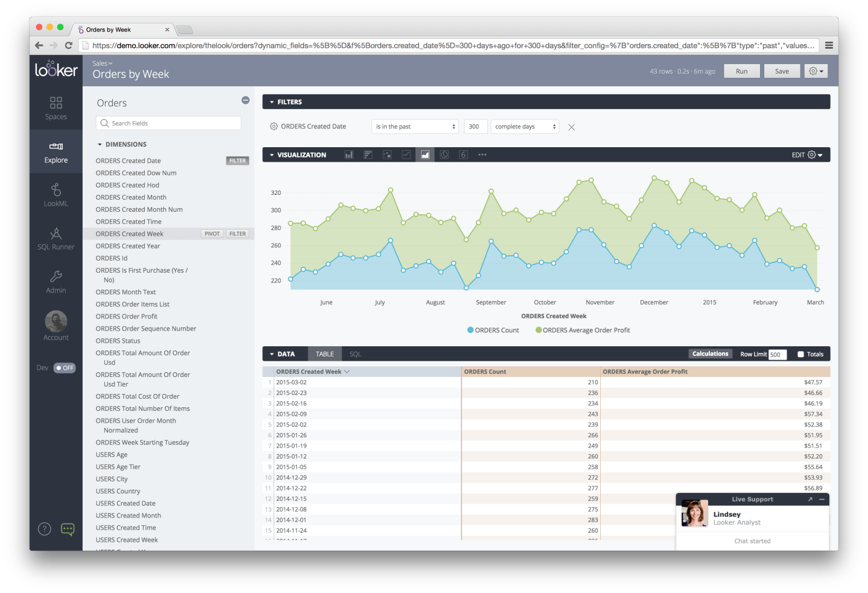This screenshot has width=868, height=593.
Task: Toggle the Dev mode switch
Action: [x=64, y=368]
